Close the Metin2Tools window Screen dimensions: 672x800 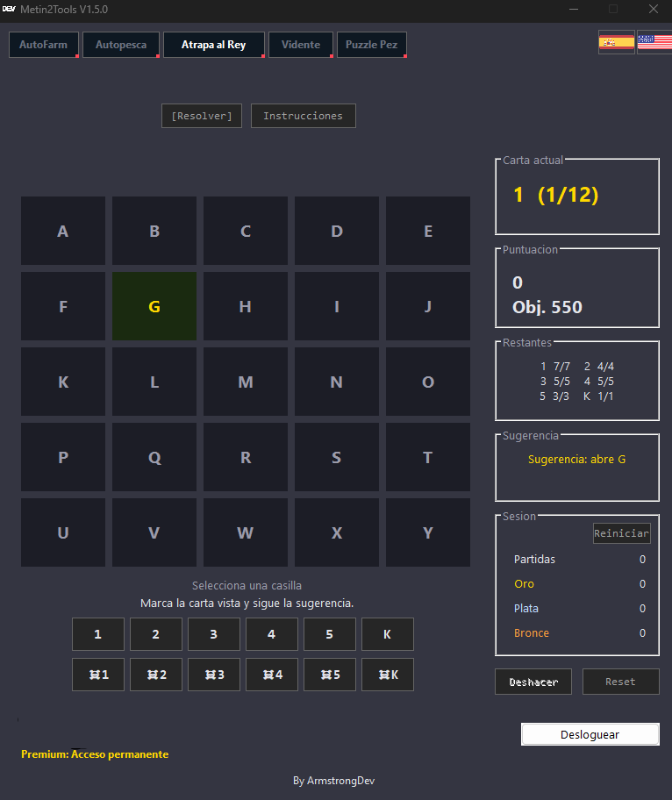click(653, 9)
